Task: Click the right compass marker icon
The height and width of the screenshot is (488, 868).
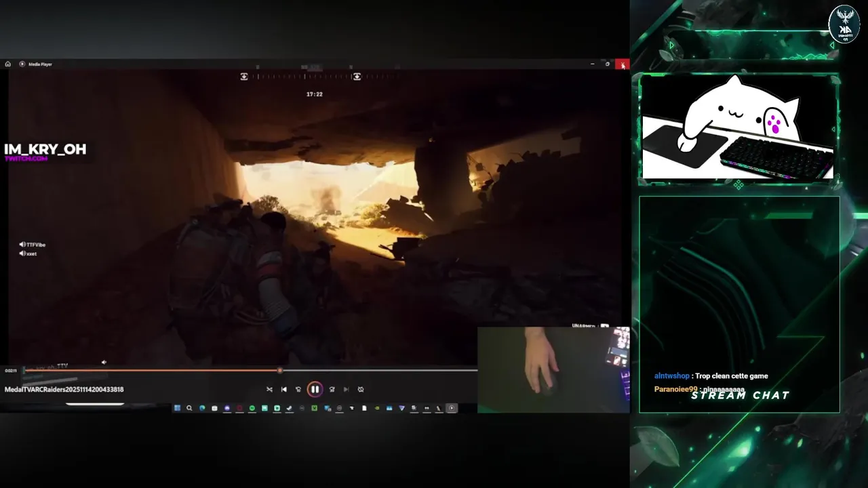Action: pos(357,77)
